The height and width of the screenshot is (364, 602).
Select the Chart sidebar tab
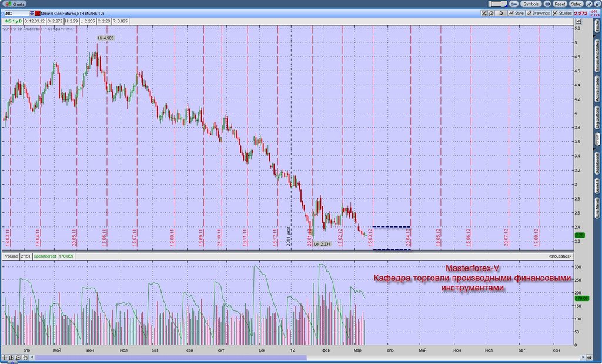click(x=597, y=140)
